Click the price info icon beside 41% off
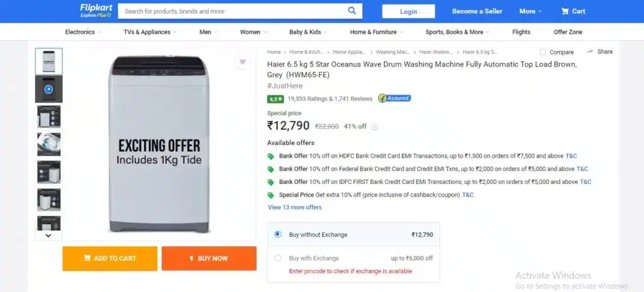644x292 pixels. pyautogui.click(x=374, y=127)
